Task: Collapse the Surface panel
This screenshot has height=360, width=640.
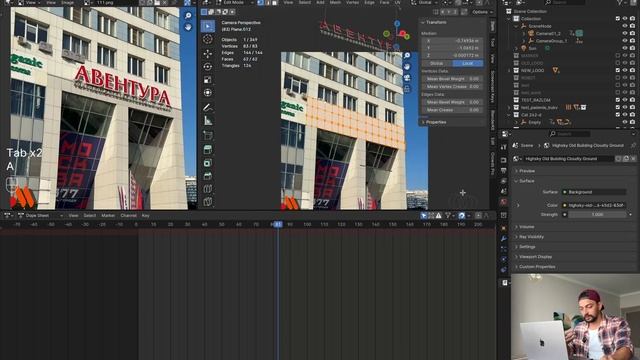Action: point(527,181)
